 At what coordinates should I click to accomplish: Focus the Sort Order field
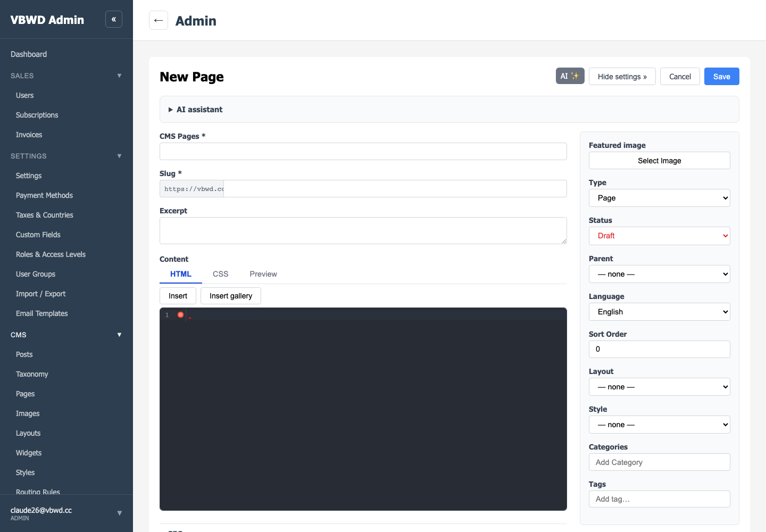point(660,349)
